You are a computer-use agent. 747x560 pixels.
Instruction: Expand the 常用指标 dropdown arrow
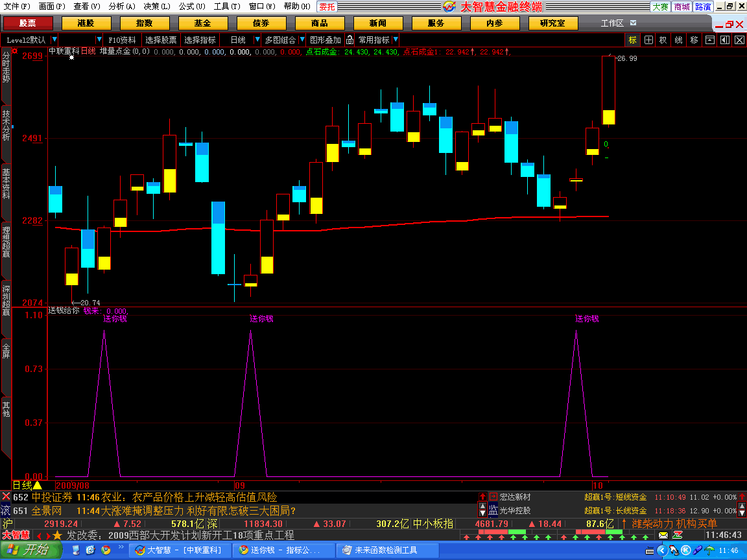396,40
